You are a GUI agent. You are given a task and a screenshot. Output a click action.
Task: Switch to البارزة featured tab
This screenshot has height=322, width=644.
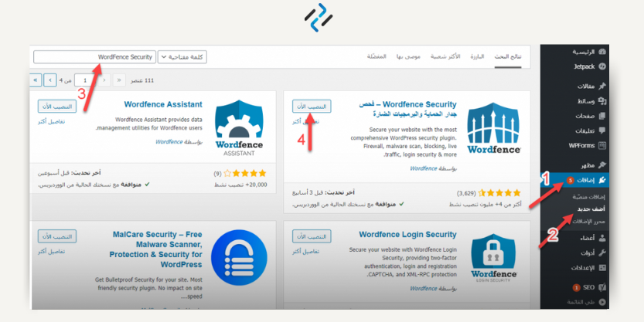(x=477, y=56)
